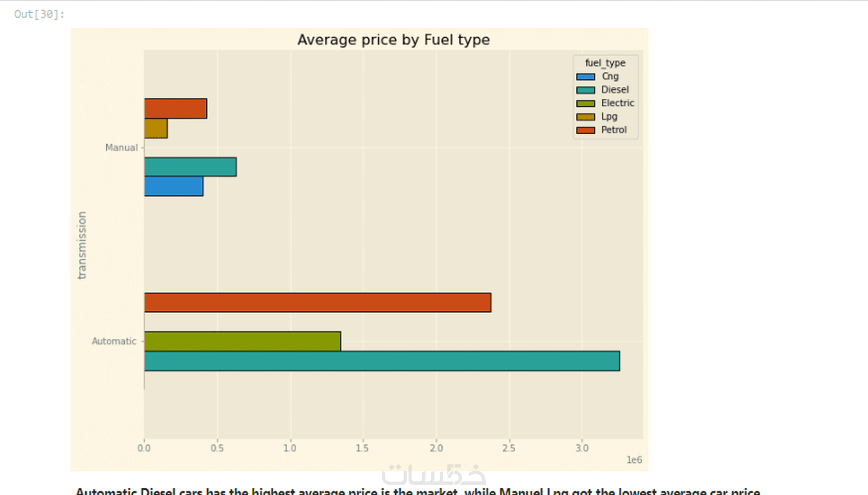Click the Out[30] output prompt

pyautogui.click(x=39, y=14)
